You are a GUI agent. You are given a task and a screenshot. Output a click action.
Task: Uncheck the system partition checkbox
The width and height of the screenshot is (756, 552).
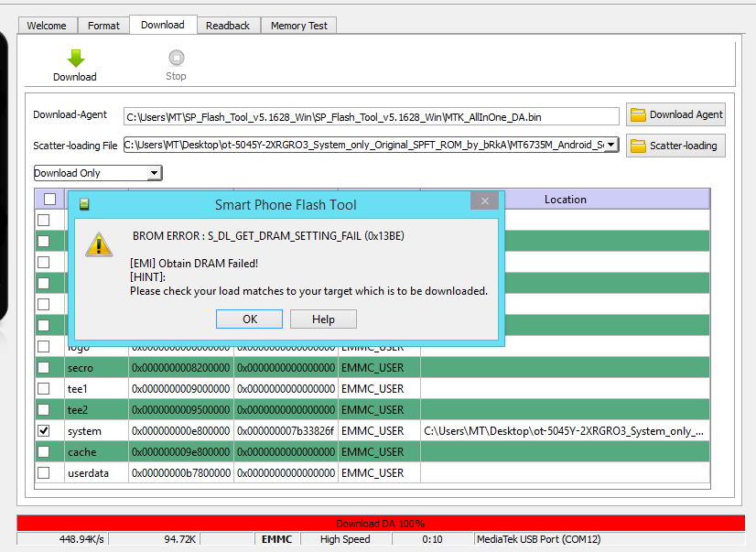click(x=43, y=430)
